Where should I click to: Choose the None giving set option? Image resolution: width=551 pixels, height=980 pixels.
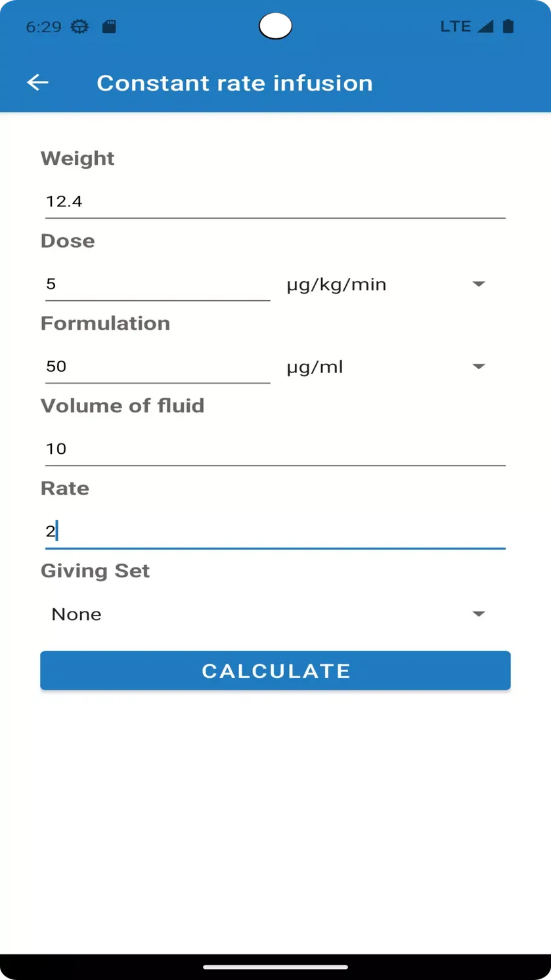(76, 614)
